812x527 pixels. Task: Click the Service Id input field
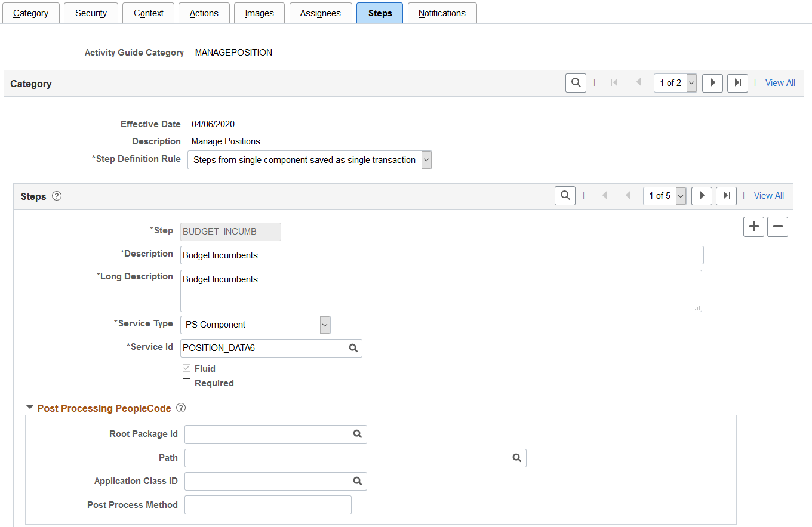[x=271, y=348]
